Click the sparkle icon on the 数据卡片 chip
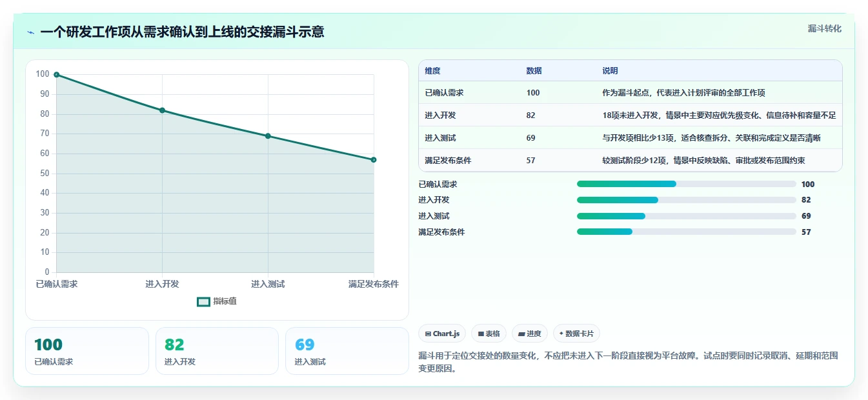Image resolution: width=868 pixels, height=400 pixels. tap(561, 334)
